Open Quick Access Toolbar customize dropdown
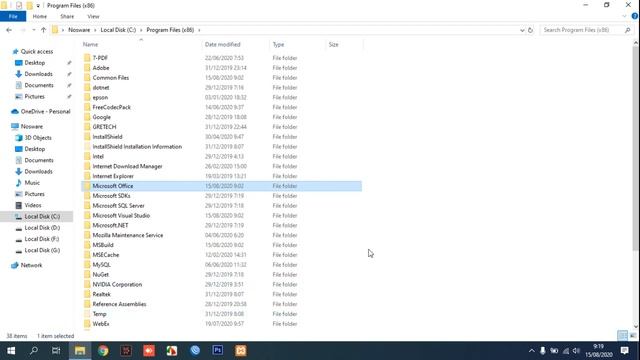Screen dimensions: 640x360 pos(38,6)
